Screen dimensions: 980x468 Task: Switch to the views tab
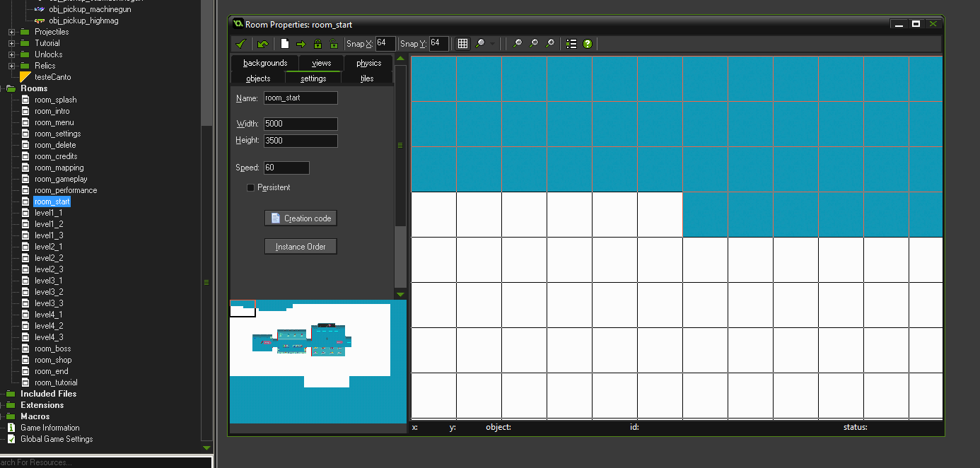(x=322, y=63)
